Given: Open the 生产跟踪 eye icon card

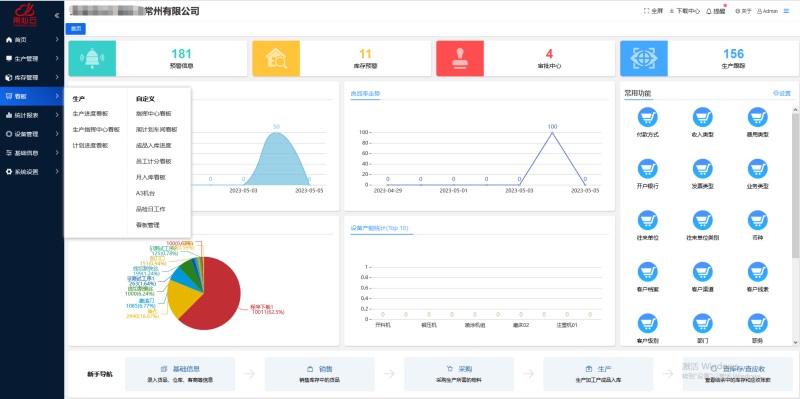Looking at the screenshot, I should click(x=644, y=59).
